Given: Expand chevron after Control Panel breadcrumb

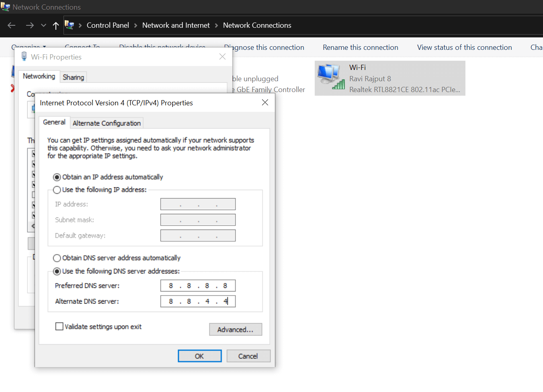Looking at the screenshot, I should coord(135,25).
